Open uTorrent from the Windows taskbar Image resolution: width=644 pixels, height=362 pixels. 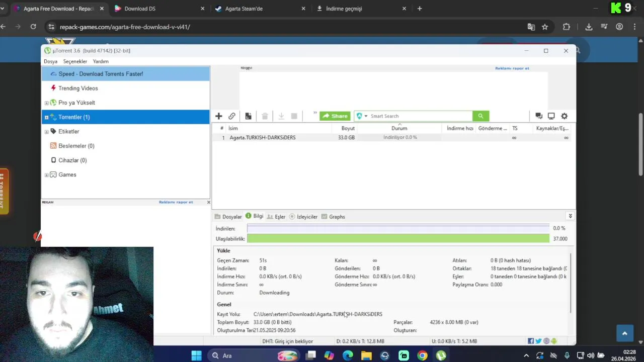point(441,355)
